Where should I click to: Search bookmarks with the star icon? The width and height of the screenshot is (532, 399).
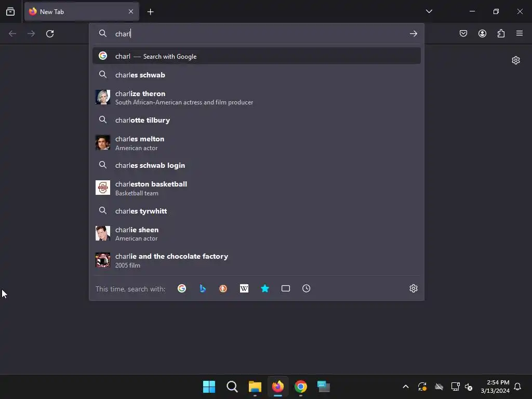265,288
